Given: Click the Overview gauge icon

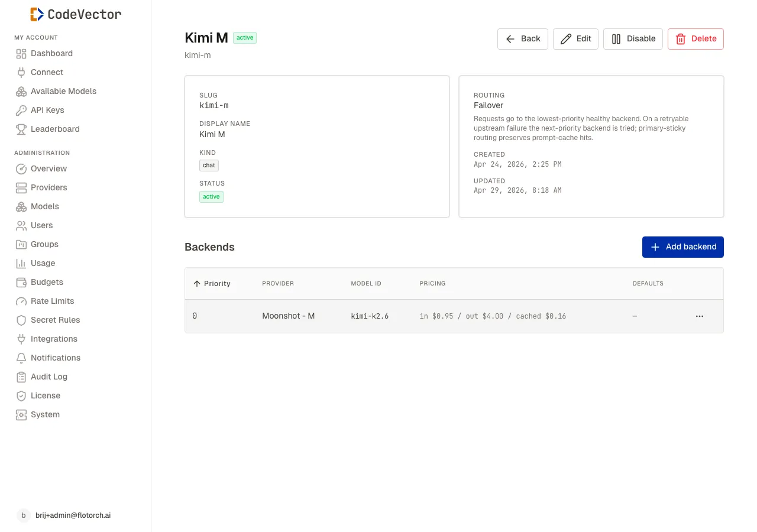Looking at the screenshot, I should point(21,168).
